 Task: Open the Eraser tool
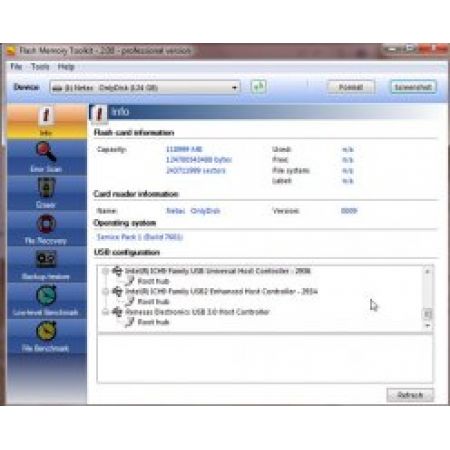pos(46,193)
